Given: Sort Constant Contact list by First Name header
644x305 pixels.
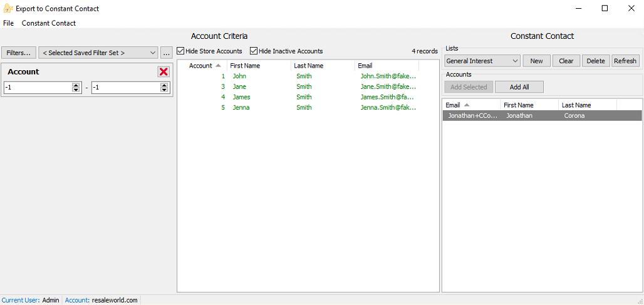Looking at the screenshot, I should (529, 105).
